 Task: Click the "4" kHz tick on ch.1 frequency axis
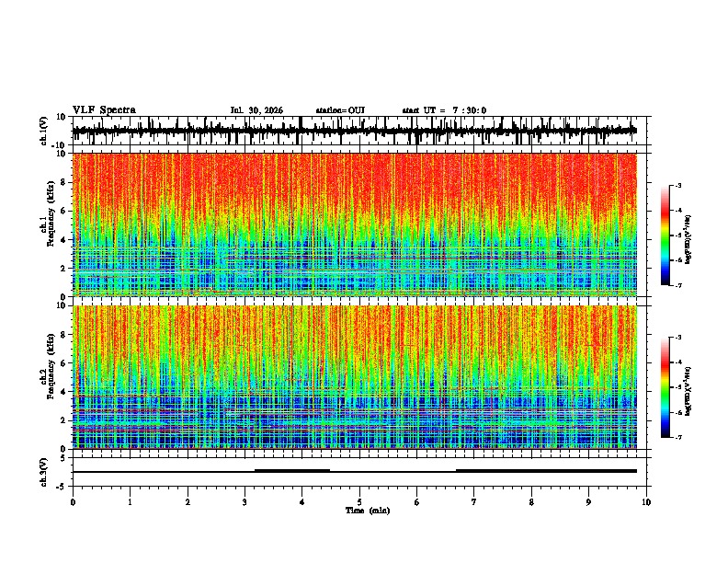(x=64, y=240)
